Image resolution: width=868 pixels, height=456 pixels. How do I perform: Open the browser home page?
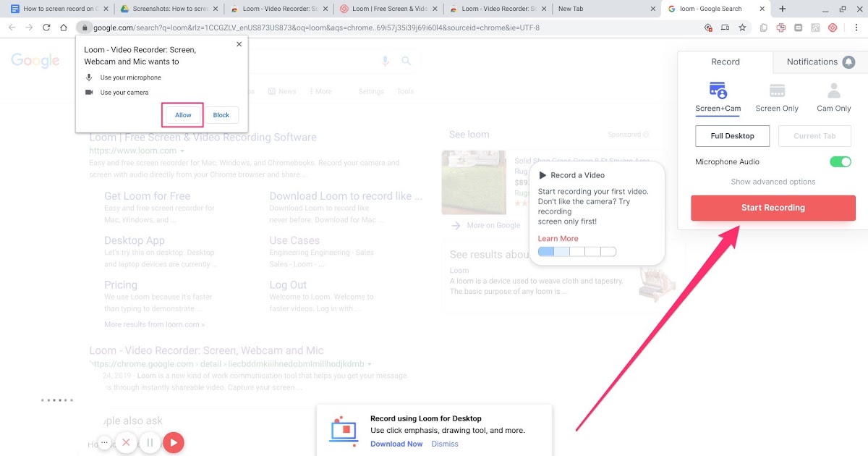pyautogui.click(x=64, y=28)
